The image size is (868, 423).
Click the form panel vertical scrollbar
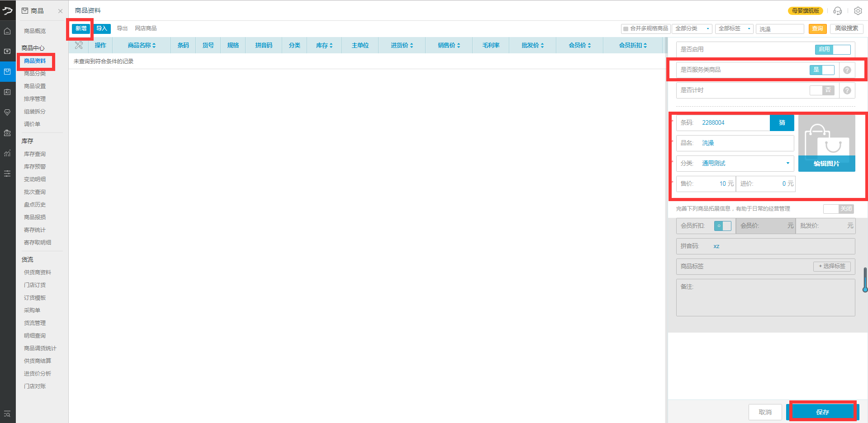click(x=865, y=280)
